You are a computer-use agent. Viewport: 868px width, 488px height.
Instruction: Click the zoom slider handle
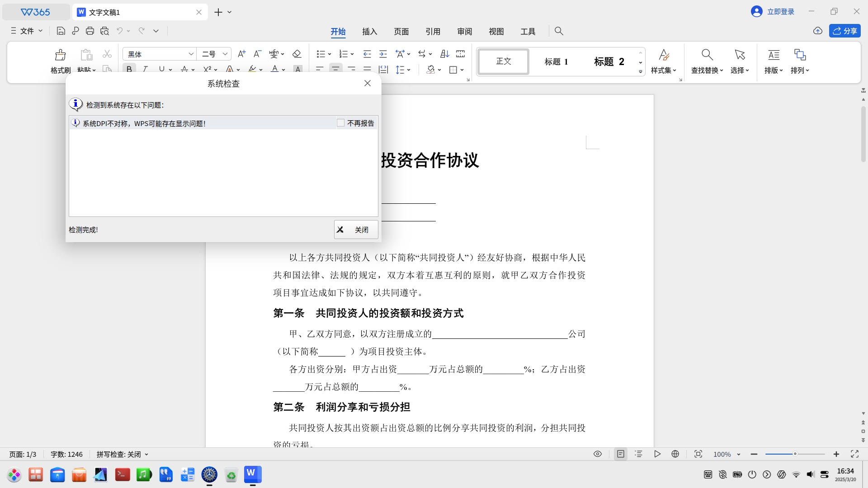[795, 454]
